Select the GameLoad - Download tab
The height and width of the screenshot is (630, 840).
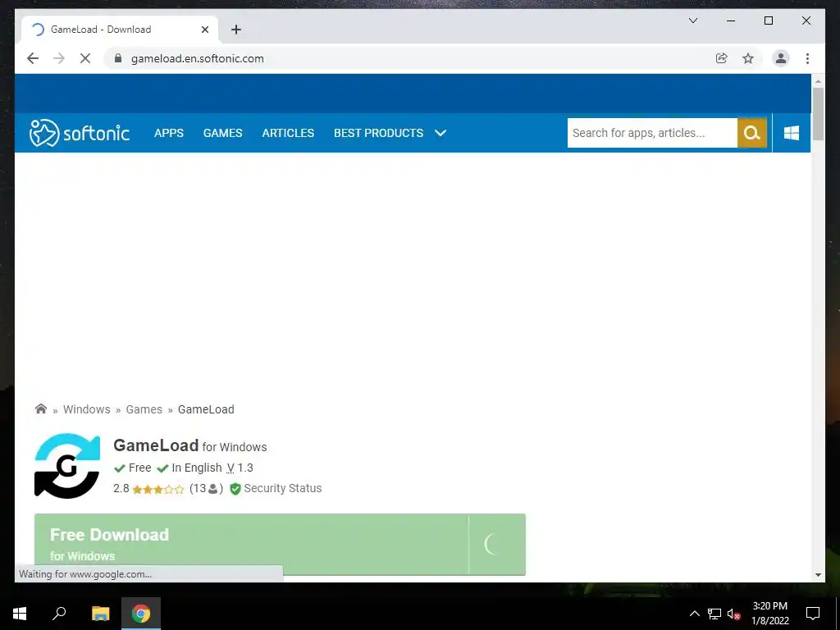pos(119,30)
